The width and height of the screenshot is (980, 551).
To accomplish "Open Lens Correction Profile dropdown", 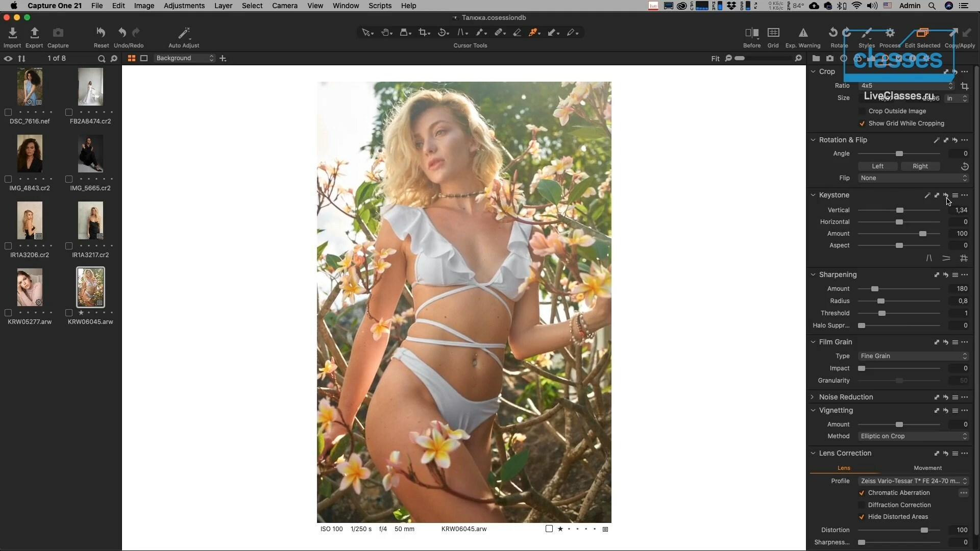I will point(913,481).
